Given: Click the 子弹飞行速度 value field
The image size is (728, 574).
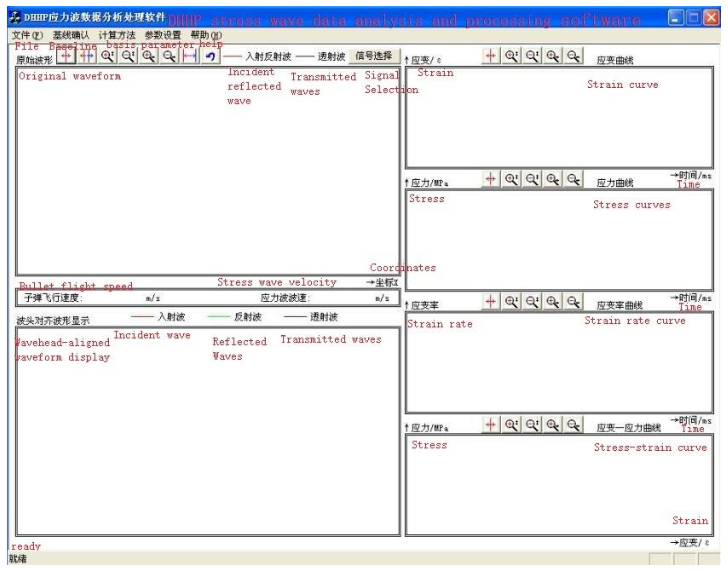Looking at the screenshot, I should point(114,298).
